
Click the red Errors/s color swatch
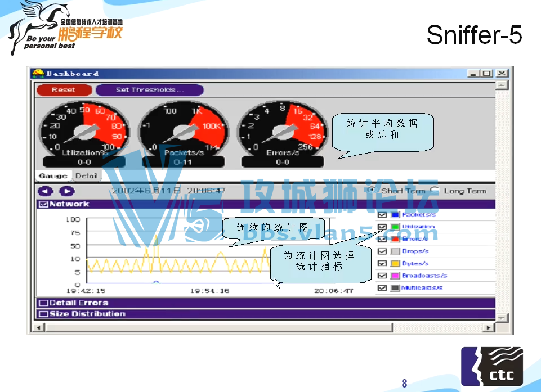click(x=395, y=239)
